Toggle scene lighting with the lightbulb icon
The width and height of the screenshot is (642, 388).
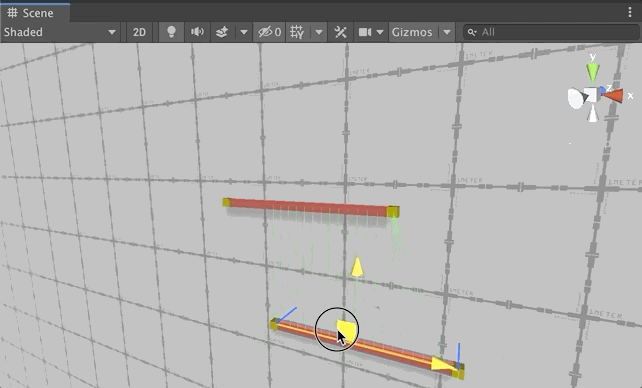point(171,32)
